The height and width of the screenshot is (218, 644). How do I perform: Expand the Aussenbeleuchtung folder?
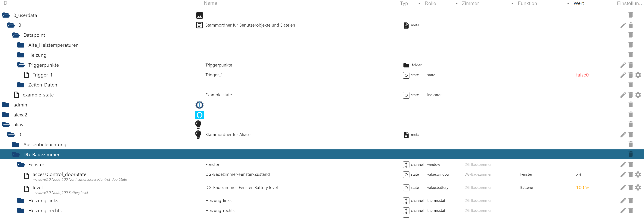[16, 145]
